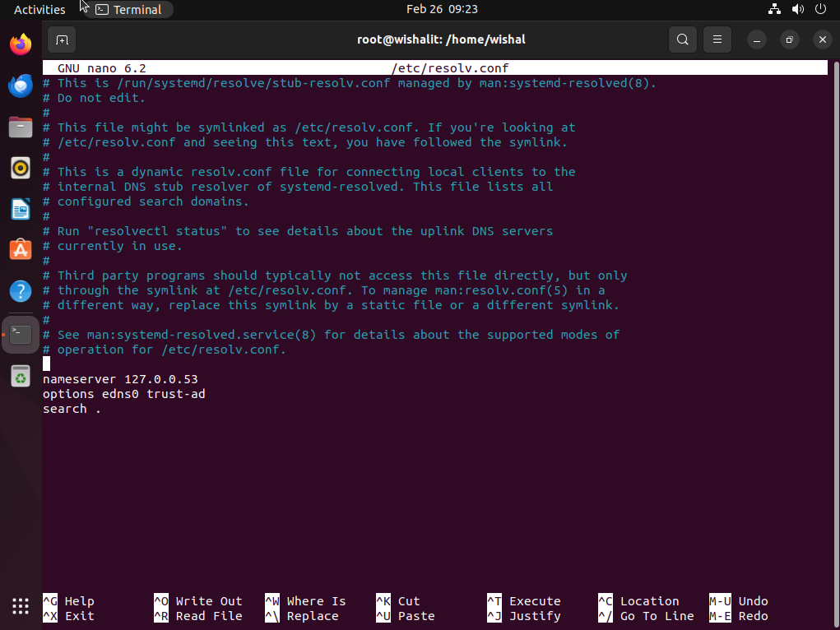Open Thunderbird mail from dock

click(x=21, y=85)
